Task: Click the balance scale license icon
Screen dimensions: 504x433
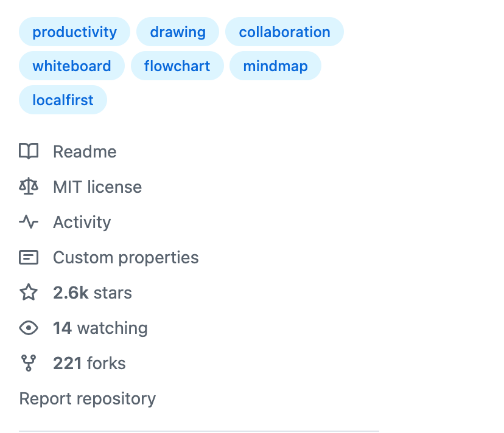Action: pos(29,187)
